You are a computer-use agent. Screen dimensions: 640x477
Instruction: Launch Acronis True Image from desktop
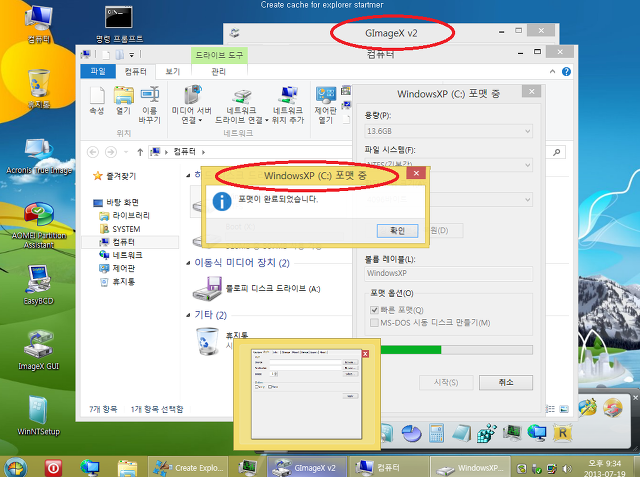(39, 157)
